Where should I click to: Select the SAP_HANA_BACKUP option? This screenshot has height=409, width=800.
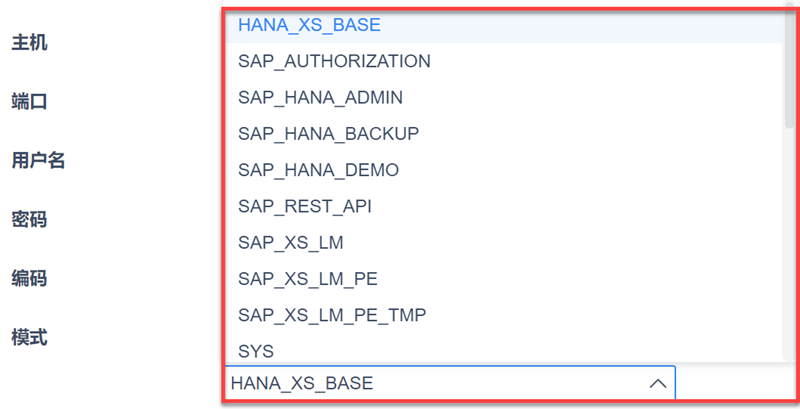click(x=328, y=134)
